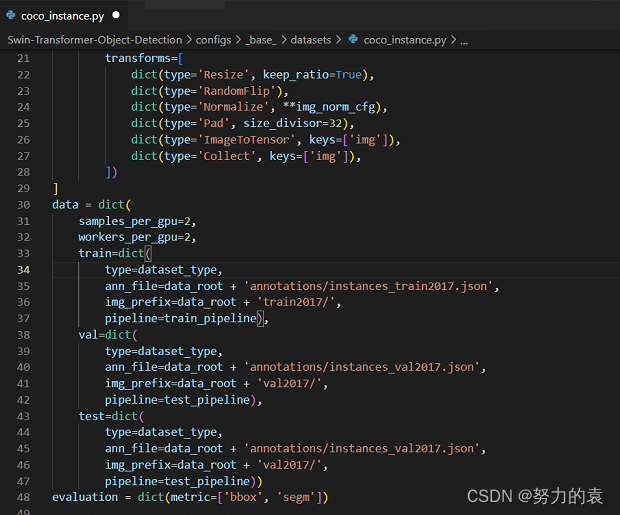The height and width of the screenshot is (515, 620).
Task: Click line number 30 in gutter
Action: (x=23, y=205)
